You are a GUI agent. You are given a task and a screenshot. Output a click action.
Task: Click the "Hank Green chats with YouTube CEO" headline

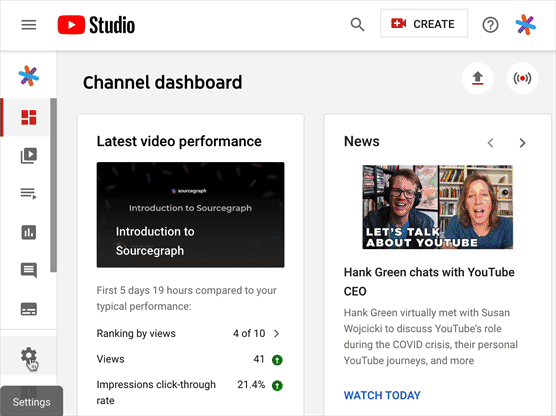click(429, 282)
